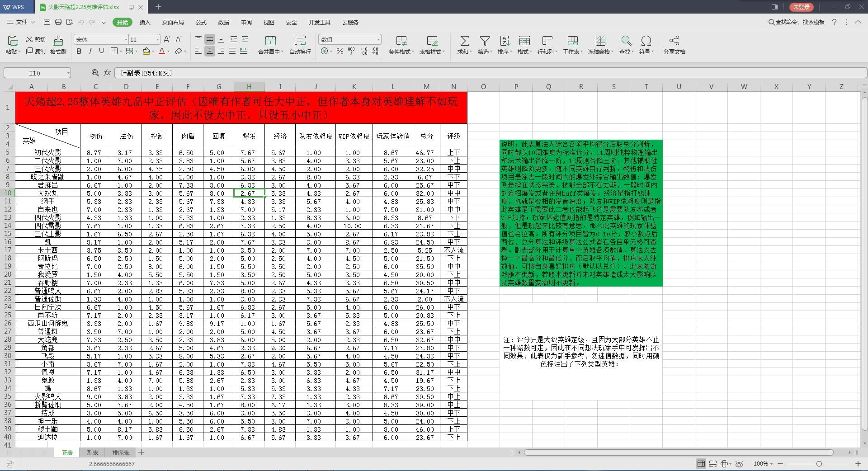Screen dimensions: 868x471
Task: Open the borders dropdown arrow
Action: tap(121, 52)
